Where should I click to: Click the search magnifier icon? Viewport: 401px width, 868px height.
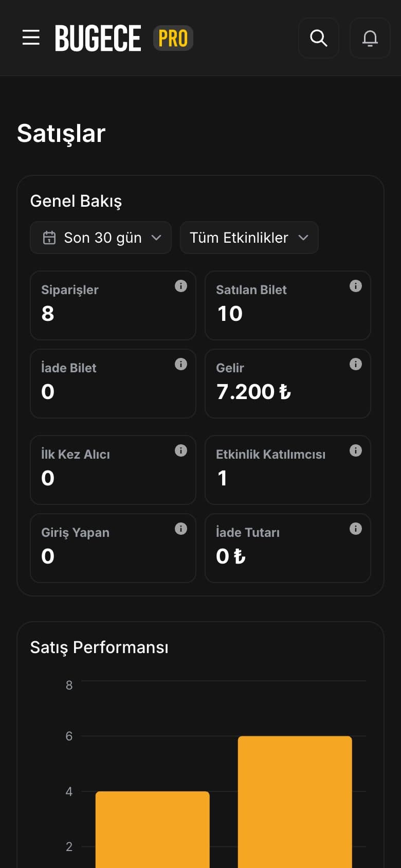tap(319, 38)
